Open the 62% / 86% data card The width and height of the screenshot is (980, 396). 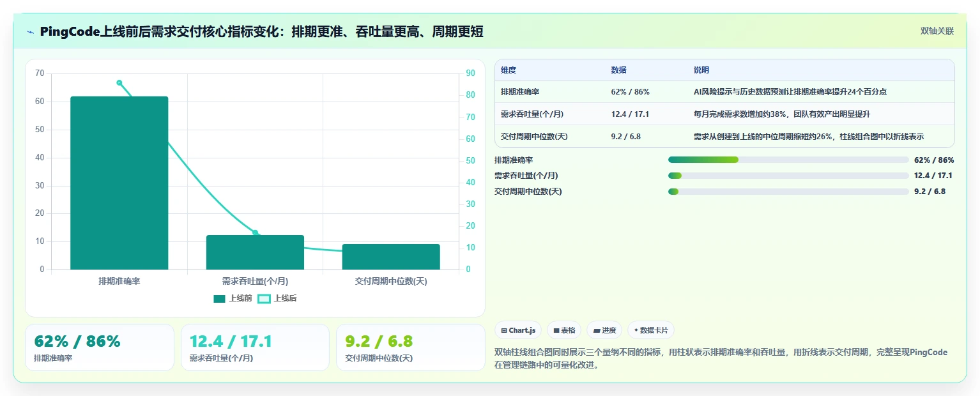click(100, 347)
